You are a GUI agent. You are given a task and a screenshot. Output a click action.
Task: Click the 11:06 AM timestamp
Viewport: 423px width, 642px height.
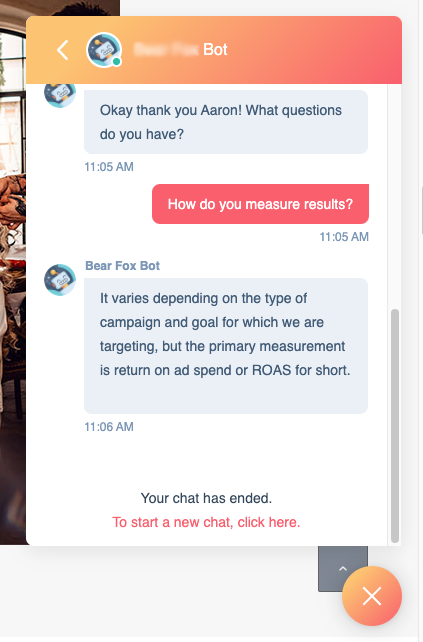(x=109, y=427)
